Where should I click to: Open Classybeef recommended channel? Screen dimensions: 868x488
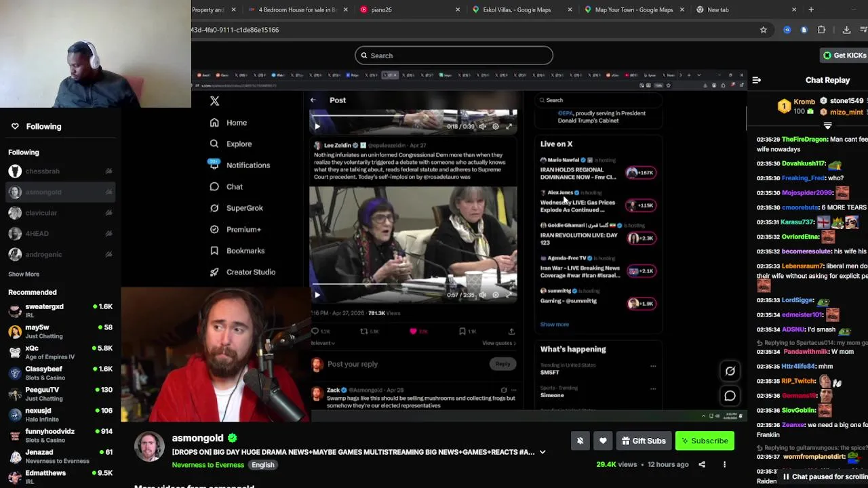pyautogui.click(x=60, y=373)
